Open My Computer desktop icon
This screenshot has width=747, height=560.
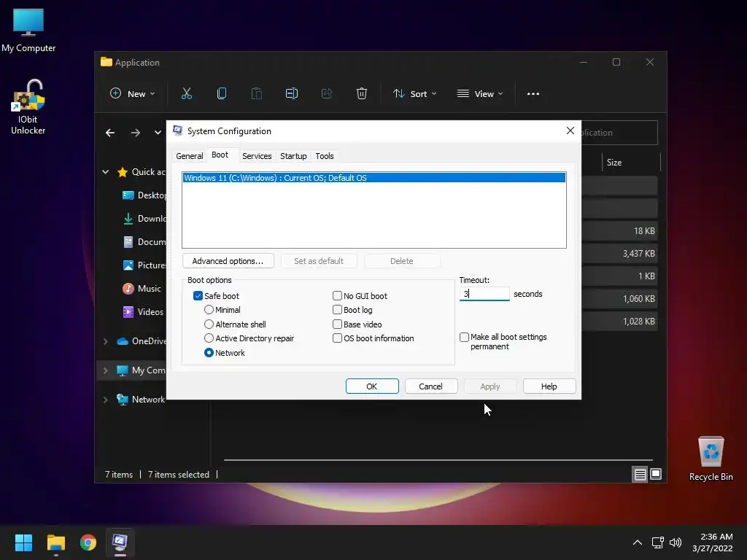[x=28, y=31]
